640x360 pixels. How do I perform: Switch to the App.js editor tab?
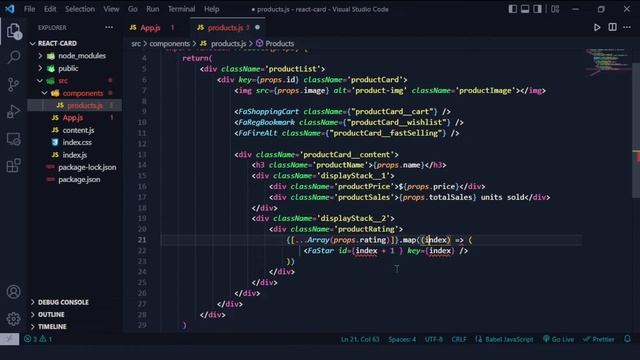[157, 27]
